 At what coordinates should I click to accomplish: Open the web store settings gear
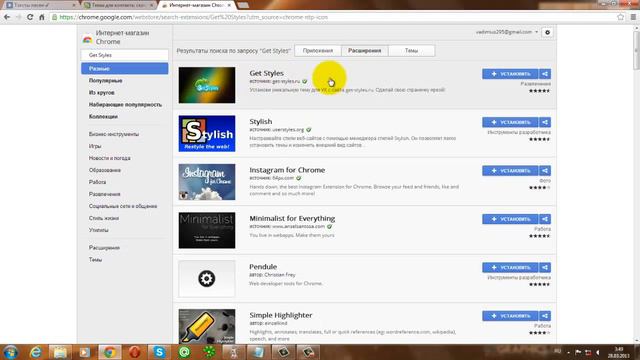(x=547, y=32)
